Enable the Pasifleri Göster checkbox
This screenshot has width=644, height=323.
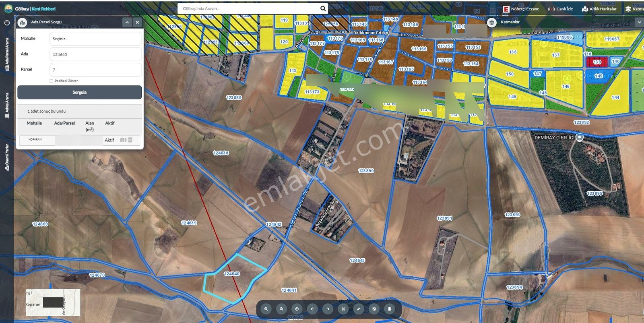(52, 81)
